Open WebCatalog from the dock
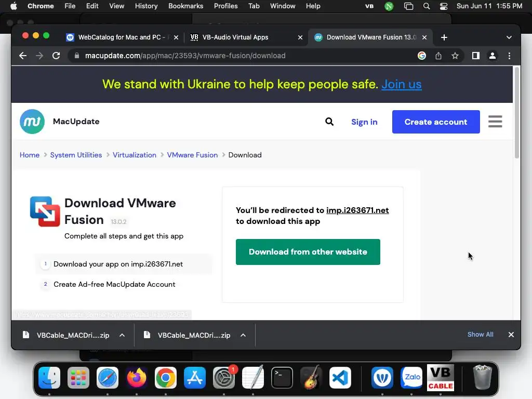Image resolution: width=532 pixels, height=399 pixels. pos(382,377)
